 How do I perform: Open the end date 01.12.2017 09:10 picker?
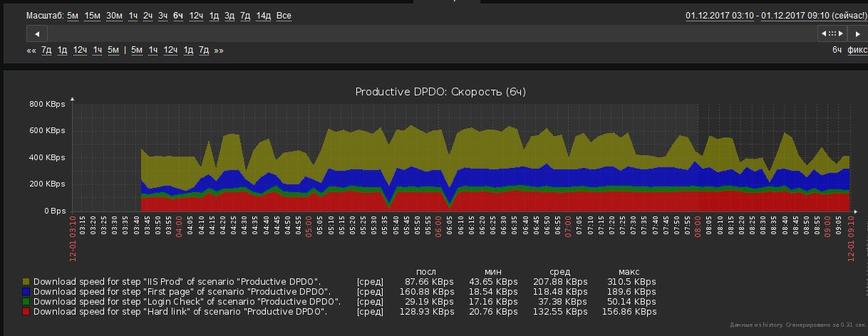point(813,16)
